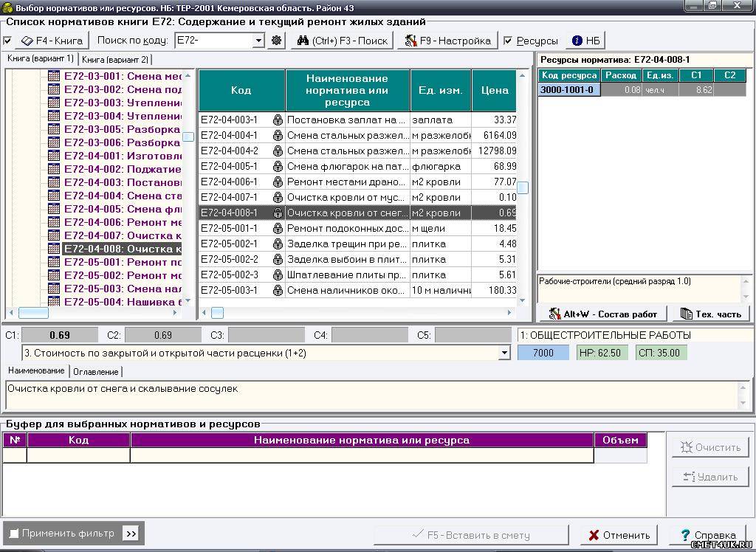Click lock icon in row E72-05-002-2
The image size is (756, 552).
coord(278,259)
